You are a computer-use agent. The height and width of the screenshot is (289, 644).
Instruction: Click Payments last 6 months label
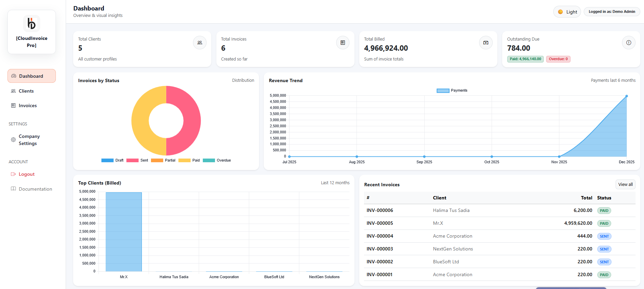tap(613, 80)
